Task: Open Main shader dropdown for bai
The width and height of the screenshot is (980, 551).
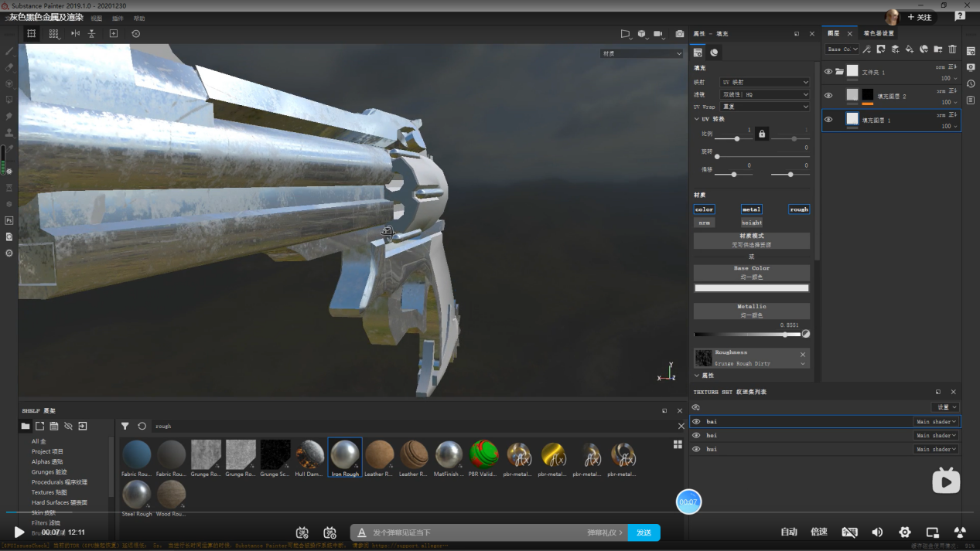Action: 936,422
